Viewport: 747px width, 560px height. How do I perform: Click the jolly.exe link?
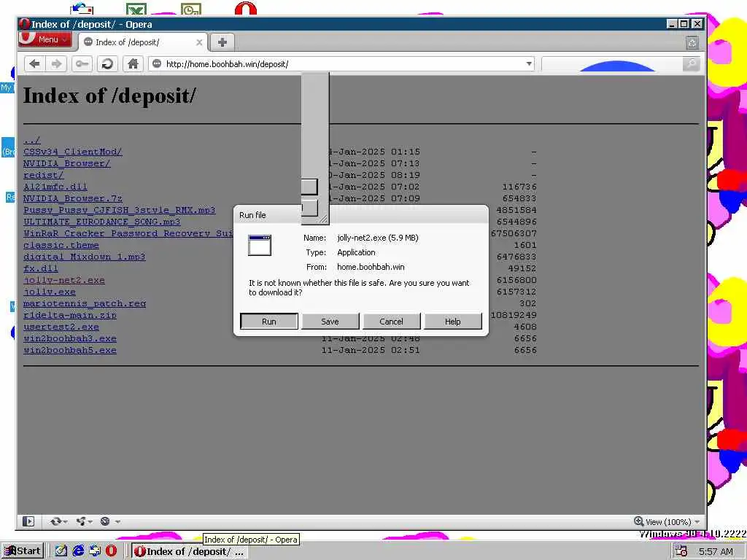pos(50,292)
